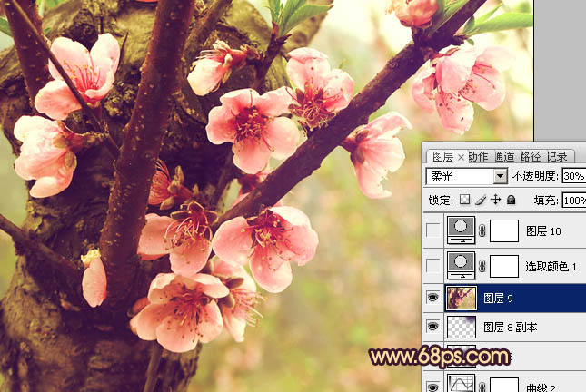Click the lock position move icon
Viewport: 586px width, 392px height.
tap(496, 200)
